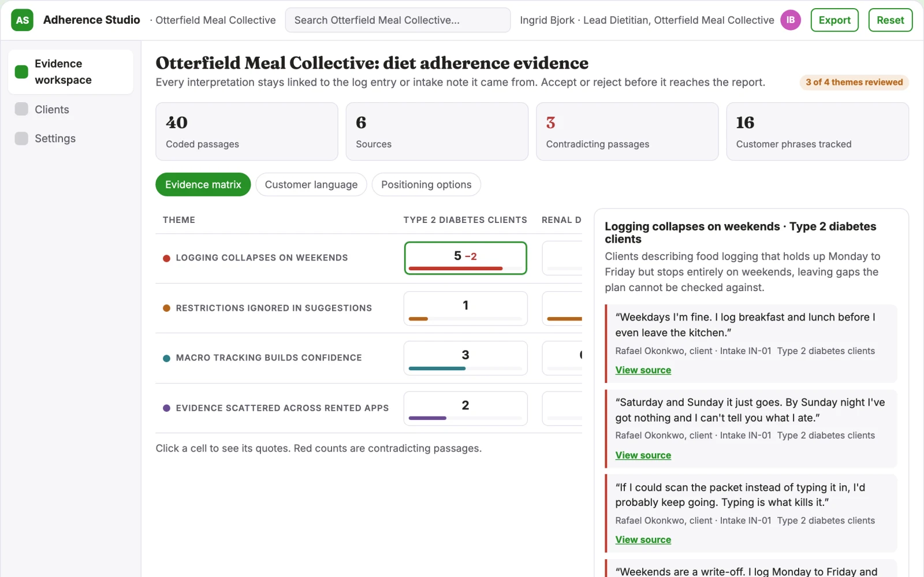Click the green AS app logo
The image size is (924, 577).
22,20
